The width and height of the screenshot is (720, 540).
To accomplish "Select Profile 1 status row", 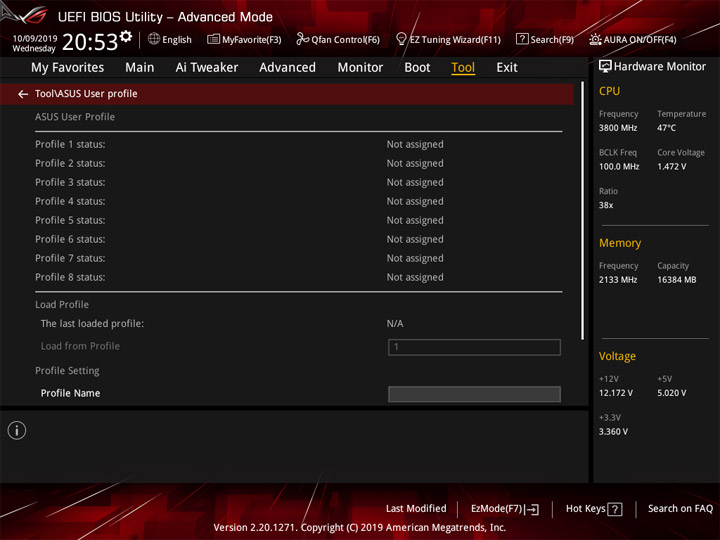I will coord(298,145).
